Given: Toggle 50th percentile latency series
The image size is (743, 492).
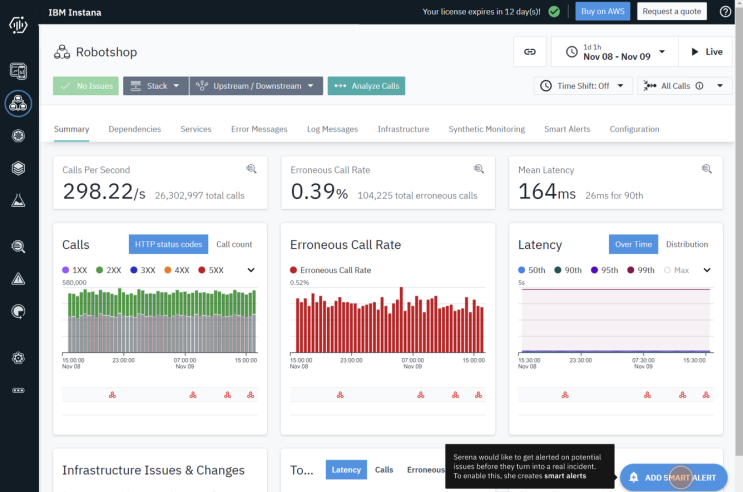Looking at the screenshot, I should click(x=532, y=270).
